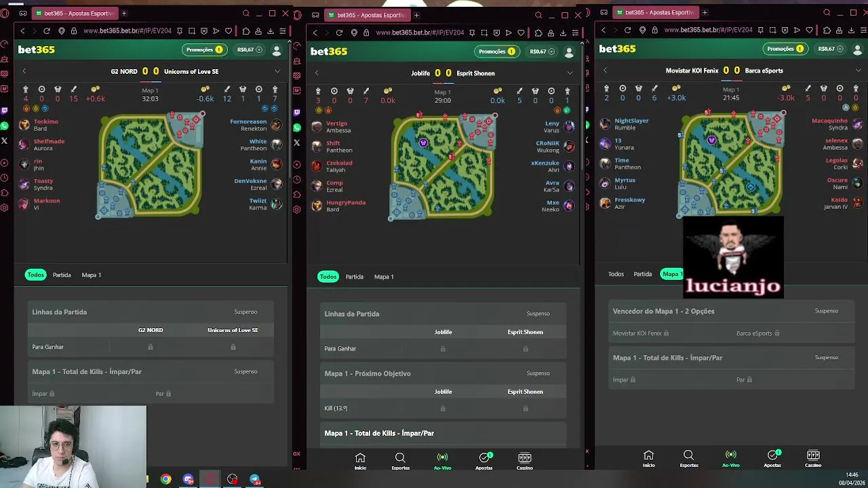This screenshot has height=488, width=868.
Task: Open the account profile icon in the left window
Action: [x=277, y=50]
